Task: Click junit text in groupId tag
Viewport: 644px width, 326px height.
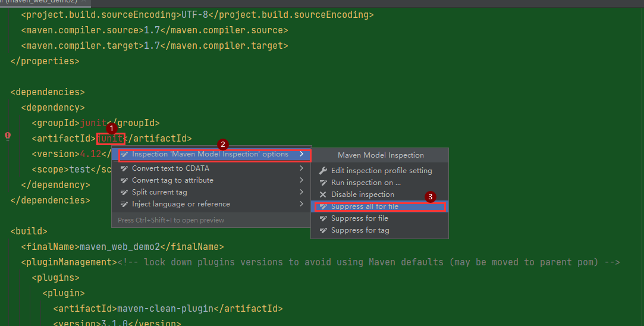Action: tap(93, 123)
